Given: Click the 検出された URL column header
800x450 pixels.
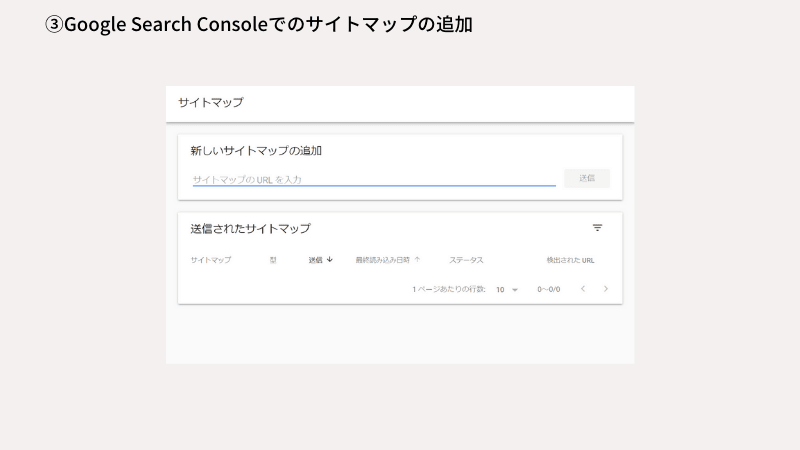Looking at the screenshot, I should pos(570,260).
